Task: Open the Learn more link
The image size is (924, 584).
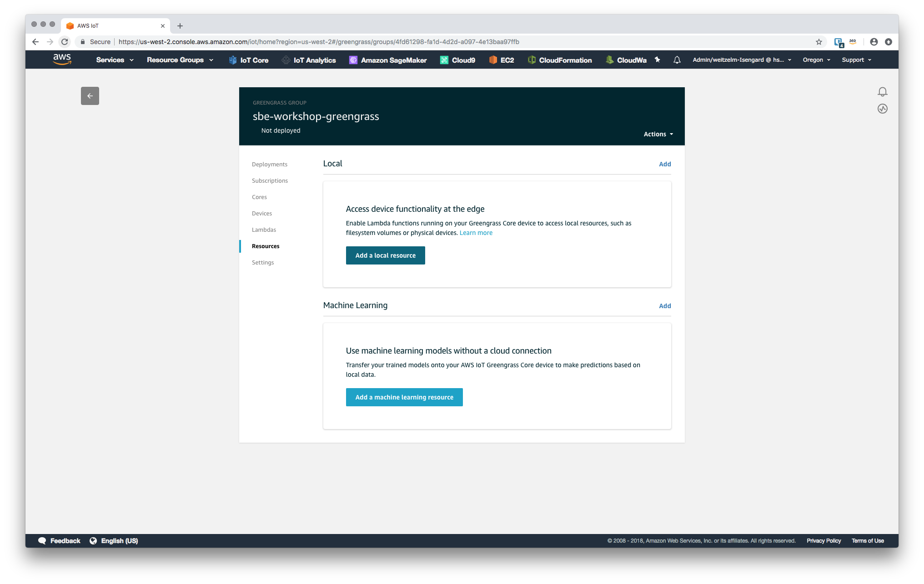Action: (476, 233)
